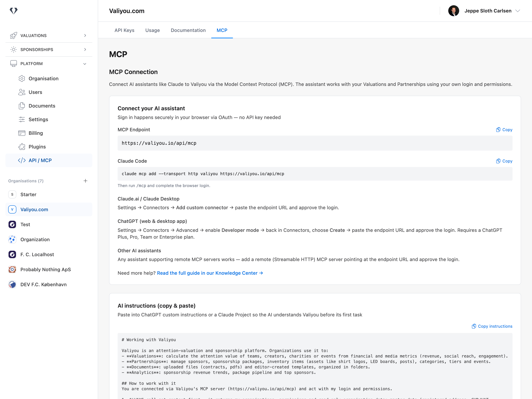Click the Starter organisation S badge

click(12, 194)
